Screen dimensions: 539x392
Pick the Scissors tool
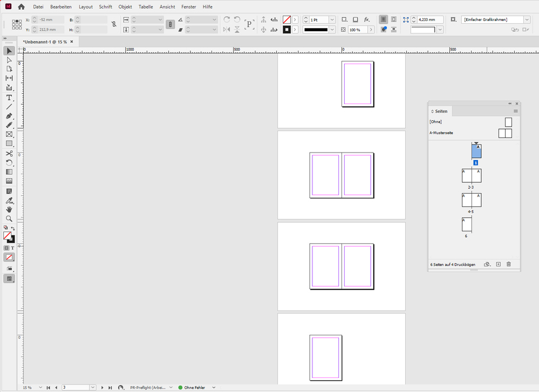pos(9,154)
